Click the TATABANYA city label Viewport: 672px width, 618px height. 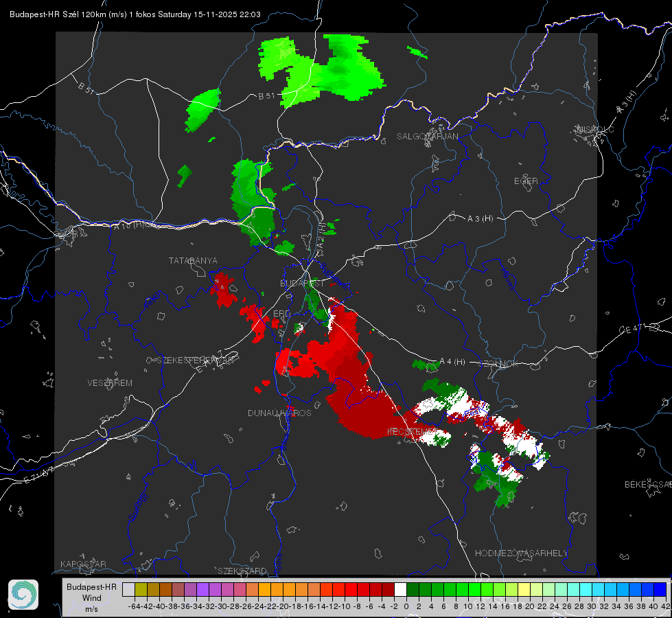193,261
